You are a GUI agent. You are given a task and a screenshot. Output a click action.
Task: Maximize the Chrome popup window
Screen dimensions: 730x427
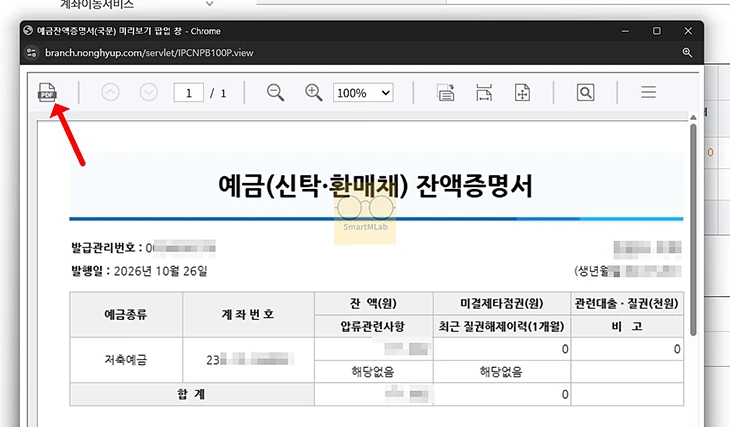[656, 31]
